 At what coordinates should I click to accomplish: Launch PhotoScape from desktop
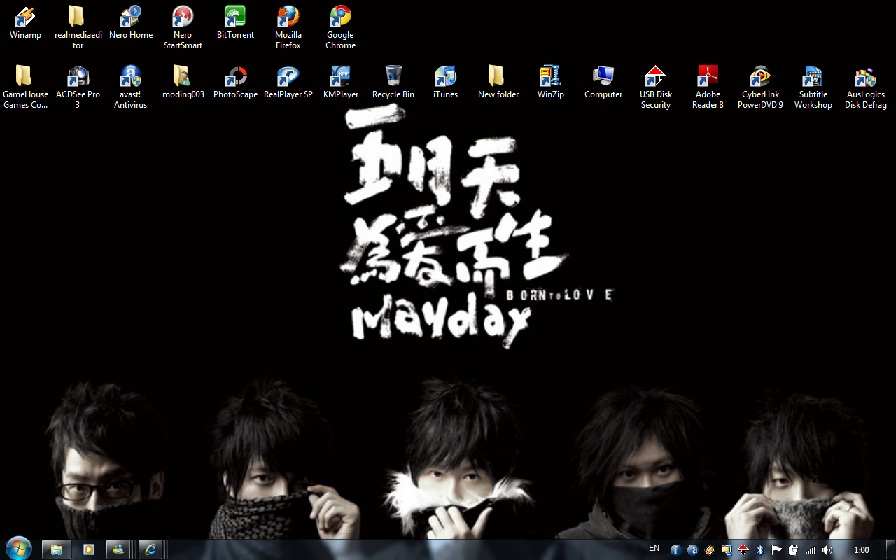click(235, 82)
